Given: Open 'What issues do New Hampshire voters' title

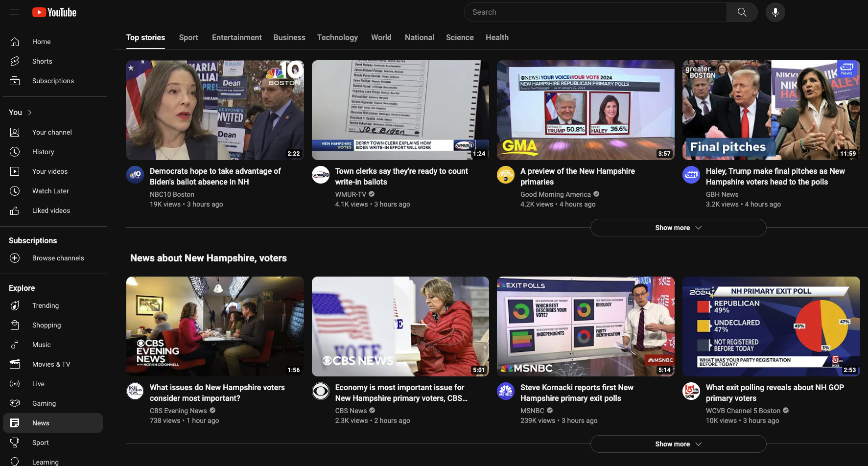Looking at the screenshot, I should click(217, 393).
